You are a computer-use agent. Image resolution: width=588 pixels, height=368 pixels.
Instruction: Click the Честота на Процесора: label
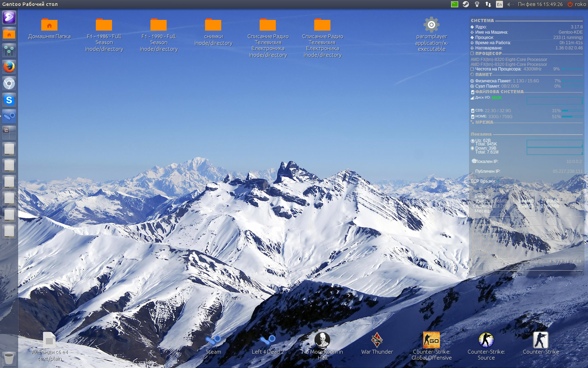coord(498,69)
